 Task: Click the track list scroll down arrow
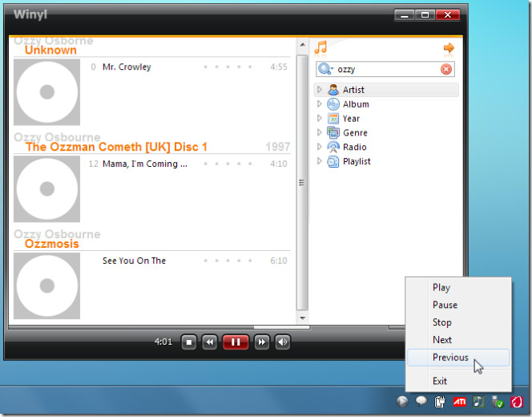[x=302, y=318]
